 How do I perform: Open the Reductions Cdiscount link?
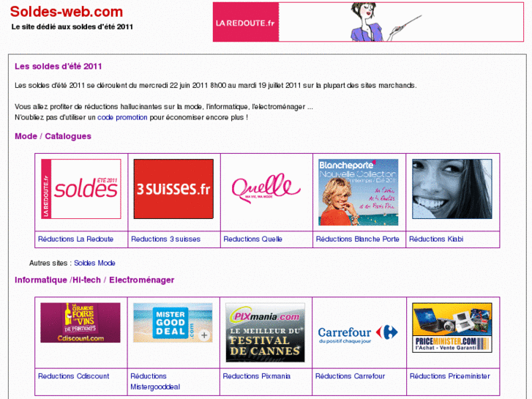coord(74,376)
